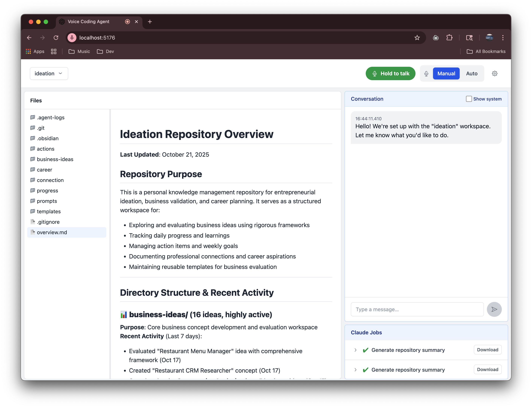The image size is (532, 408).
Task: Switch to Auto mode
Action: click(472, 74)
